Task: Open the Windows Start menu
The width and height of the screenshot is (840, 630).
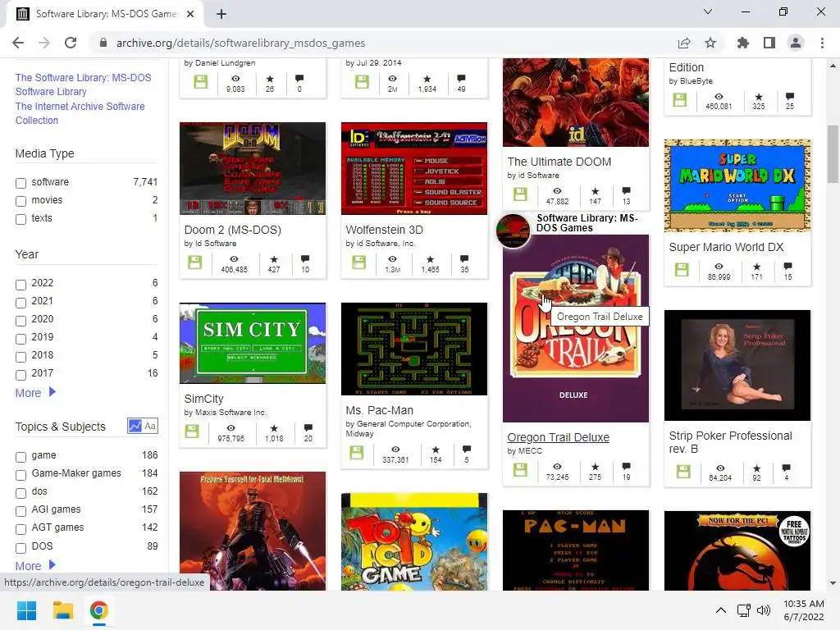Action: point(26,610)
